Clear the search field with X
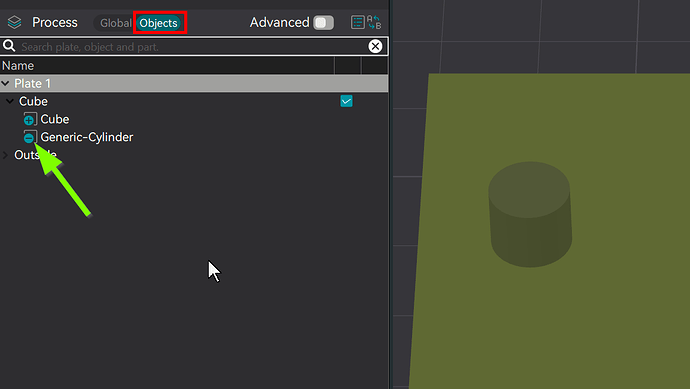Image resolution: width=690 pixels, height=389 pixels. pos(375,46)
